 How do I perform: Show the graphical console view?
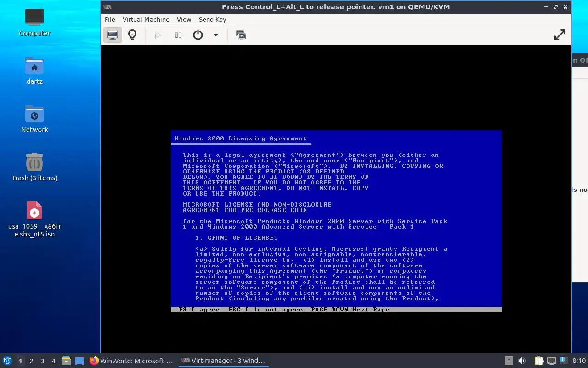pos(113,35)
